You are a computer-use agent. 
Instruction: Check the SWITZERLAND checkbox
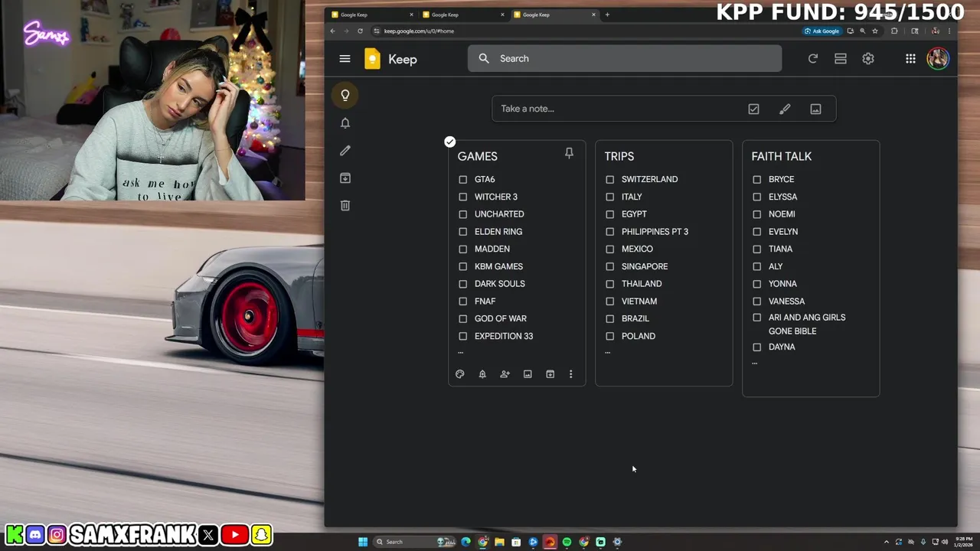pos(609,180)
